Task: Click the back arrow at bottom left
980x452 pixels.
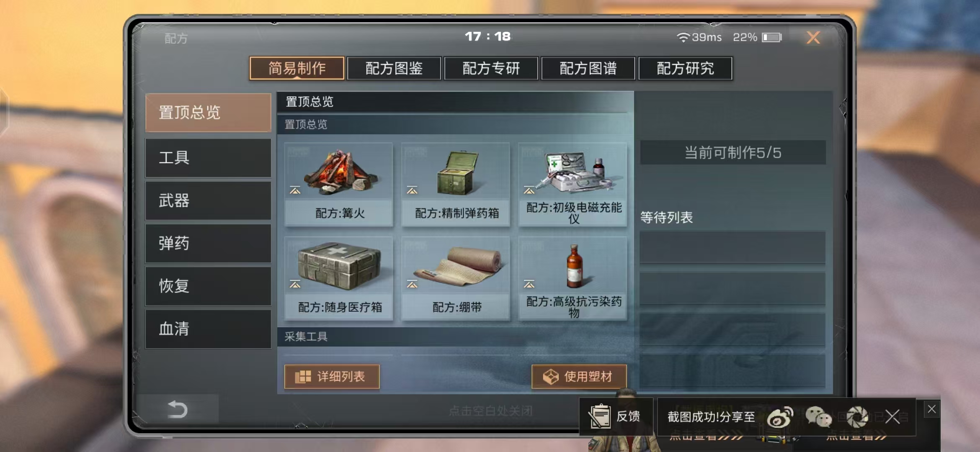Action: point(178,409)
